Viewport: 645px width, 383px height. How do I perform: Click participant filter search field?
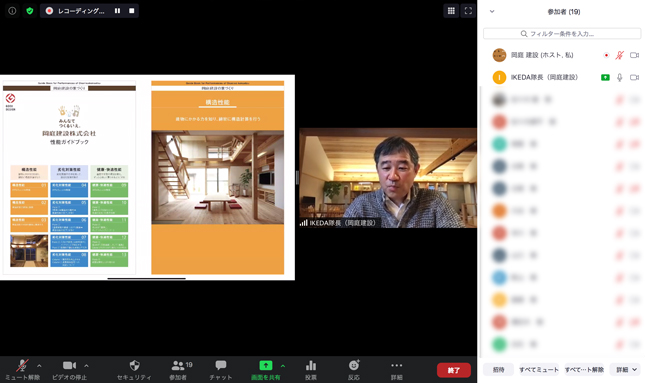tap(562, 34)
